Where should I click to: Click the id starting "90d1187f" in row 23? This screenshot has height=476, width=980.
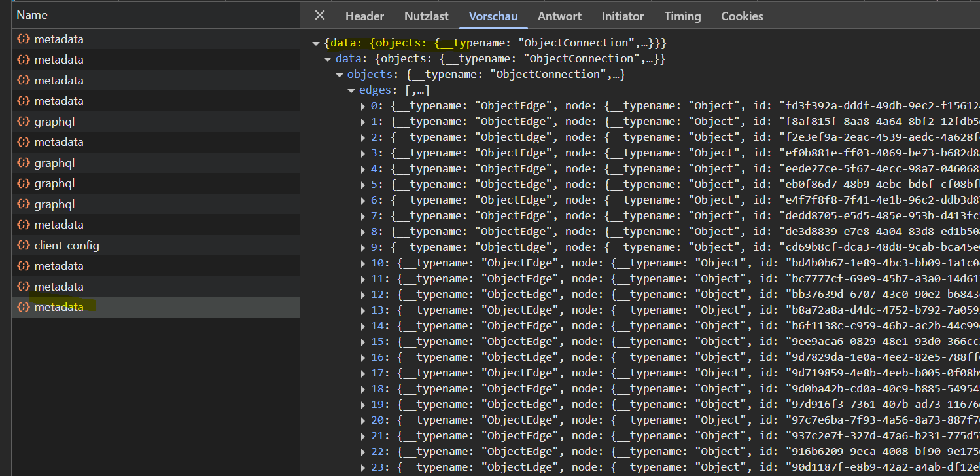point(883,467)
